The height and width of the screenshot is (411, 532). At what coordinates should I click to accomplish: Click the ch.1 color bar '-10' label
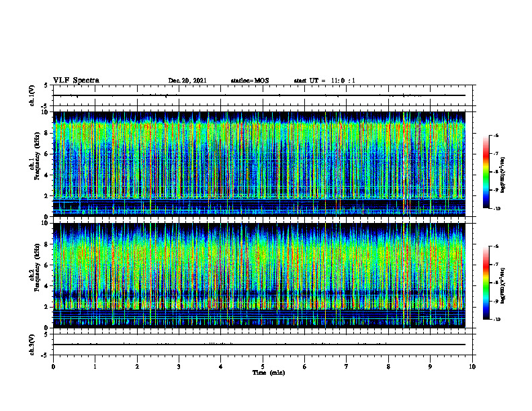click(496, 208)
